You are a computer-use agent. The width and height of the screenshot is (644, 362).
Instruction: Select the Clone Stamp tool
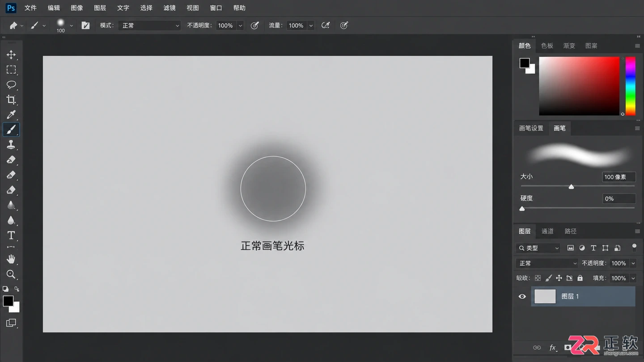pos(11,144)
